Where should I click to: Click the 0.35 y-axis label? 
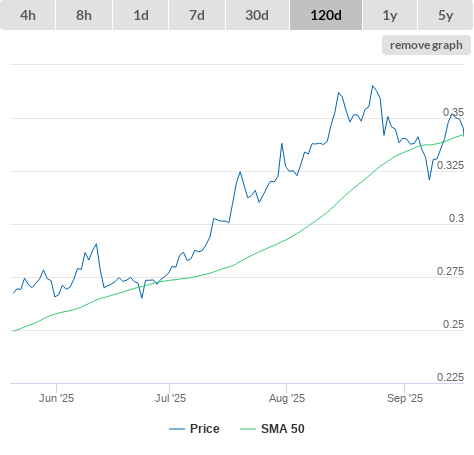click(453, 112)
